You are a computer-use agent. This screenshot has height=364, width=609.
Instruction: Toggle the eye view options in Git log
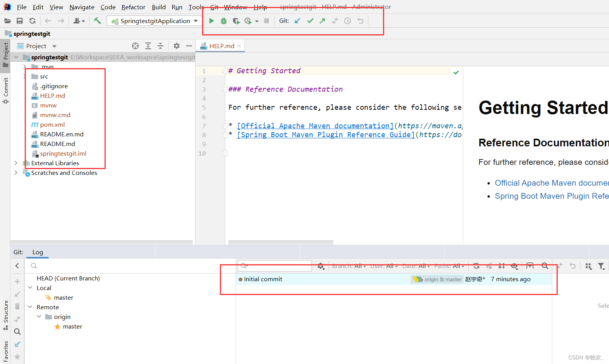click(515, 266)
